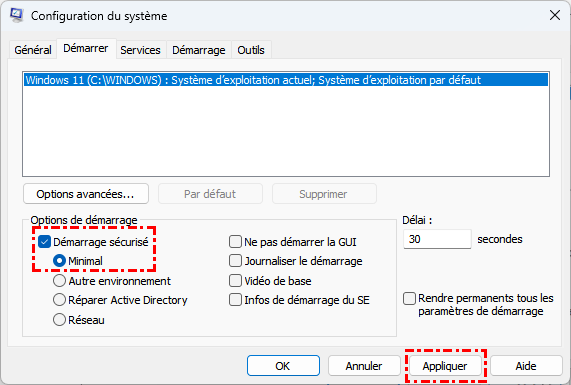This screenshot has width=571, height=385.
Task: Choose Autre environnement radio option
Action: [x=59, y=281]
